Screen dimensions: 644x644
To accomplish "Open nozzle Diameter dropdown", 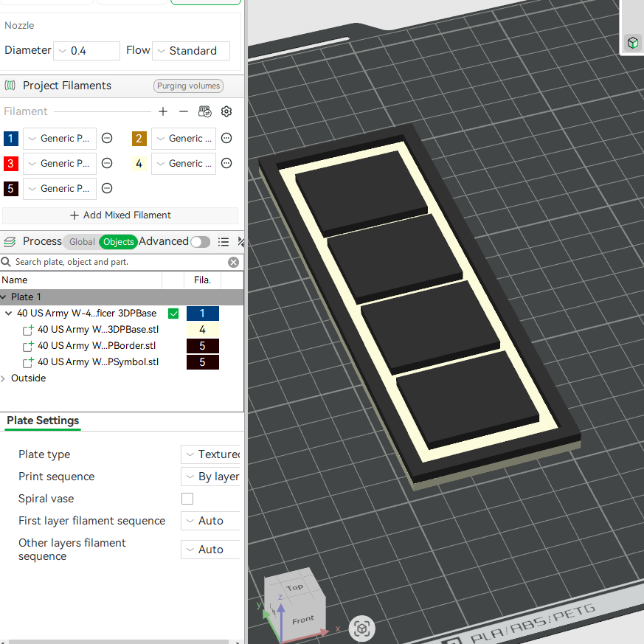I will click(x=86, y=50).
